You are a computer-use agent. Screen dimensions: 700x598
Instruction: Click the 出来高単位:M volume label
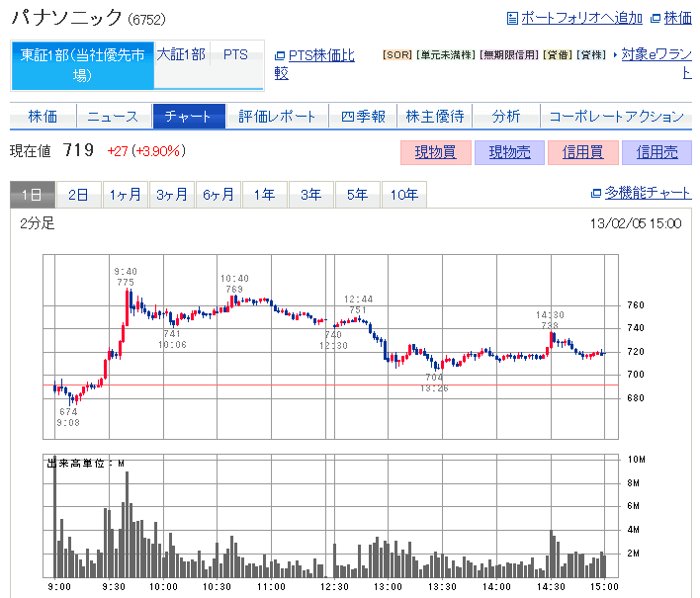(x=86, y=464)
